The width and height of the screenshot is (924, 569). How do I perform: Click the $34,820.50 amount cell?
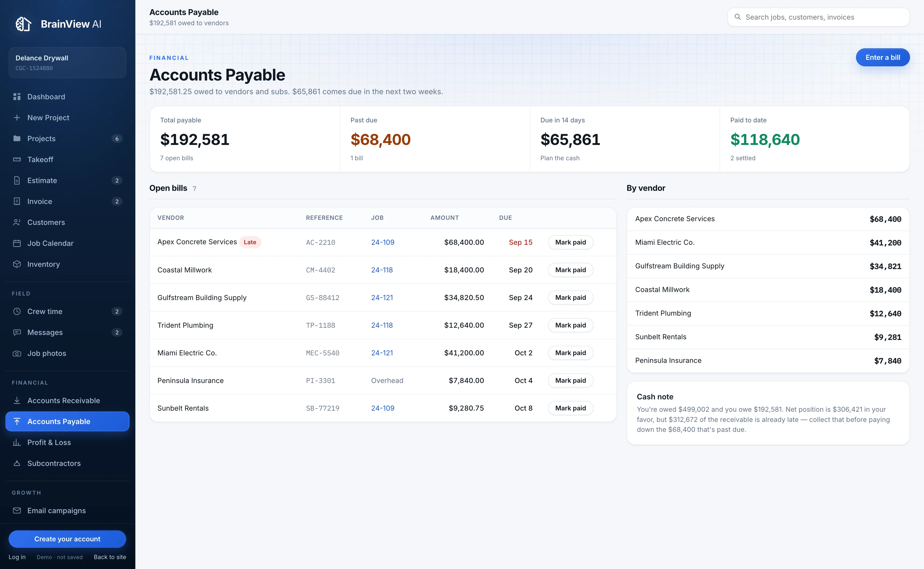click(x=464, y=298)
